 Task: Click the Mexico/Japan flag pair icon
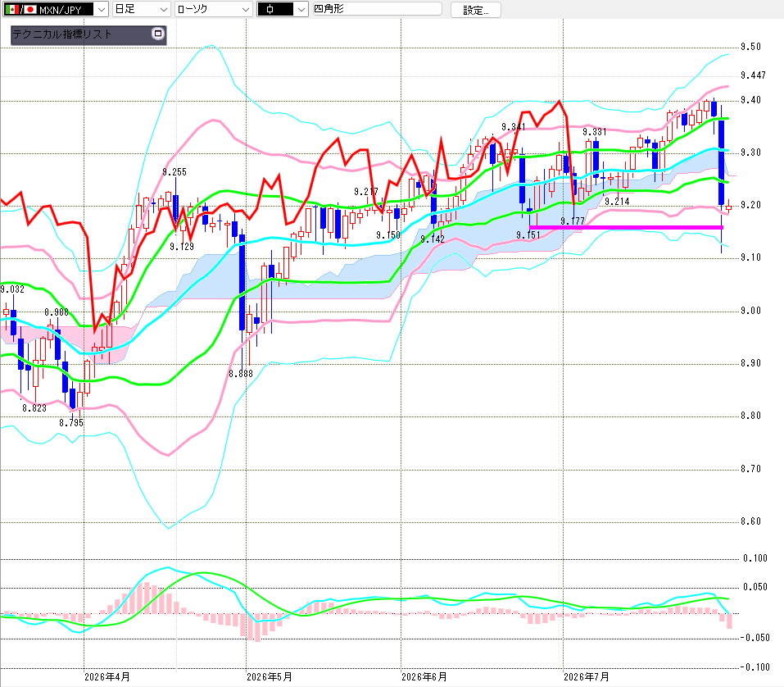[21, 10]
